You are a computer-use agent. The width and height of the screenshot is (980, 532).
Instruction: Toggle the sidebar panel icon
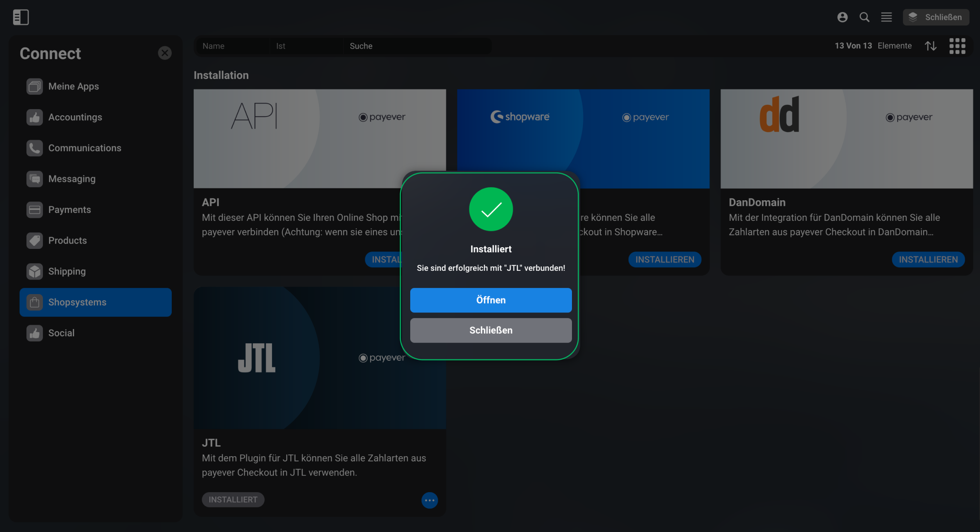(21, 17)
